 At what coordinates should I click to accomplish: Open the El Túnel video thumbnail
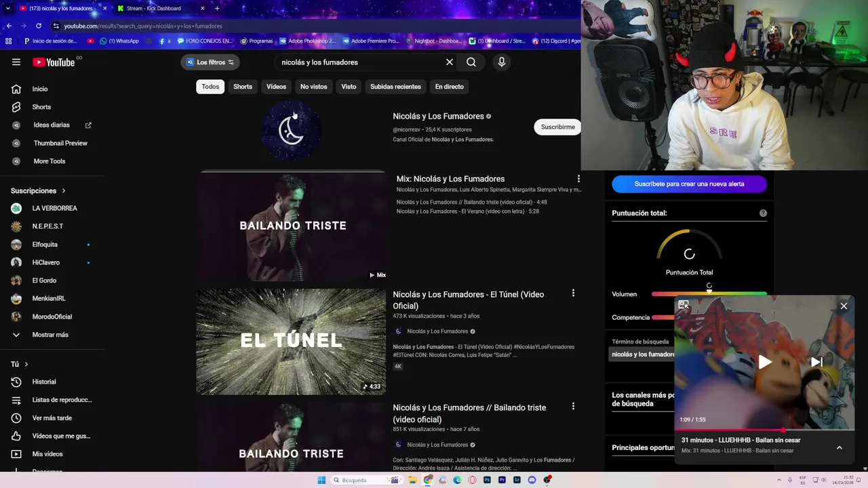tap(291, 342)
